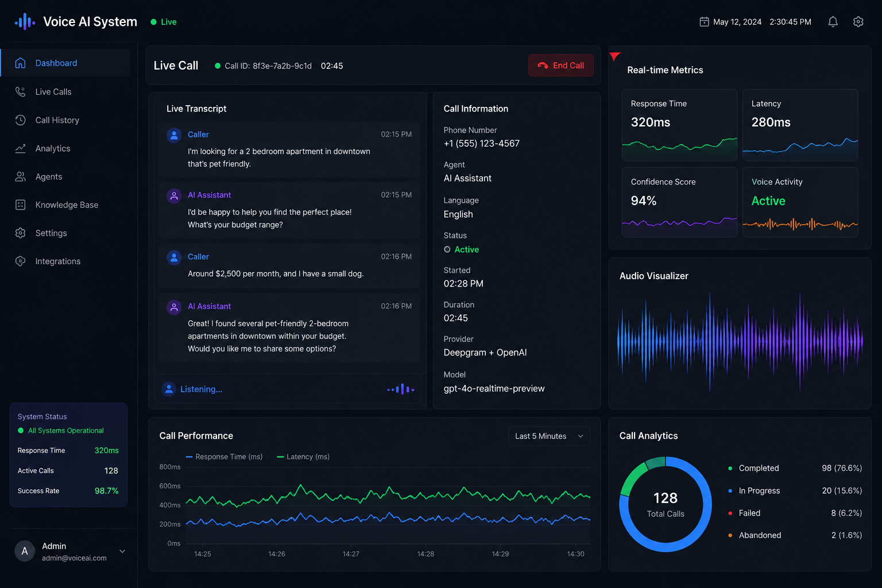Click the Admin avatar circle
Viewport: 882px width, 588px height.
coord(25,551)
